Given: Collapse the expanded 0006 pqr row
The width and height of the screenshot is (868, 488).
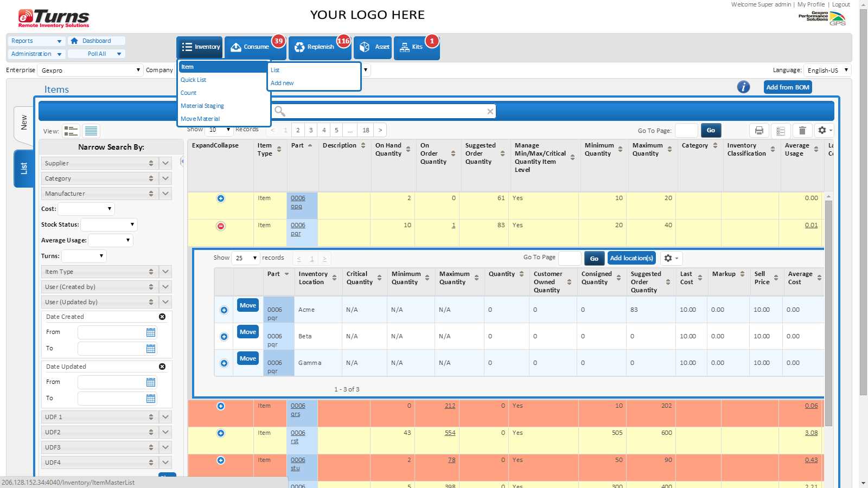Looking at the screenshot, I should tap(221, 226).
